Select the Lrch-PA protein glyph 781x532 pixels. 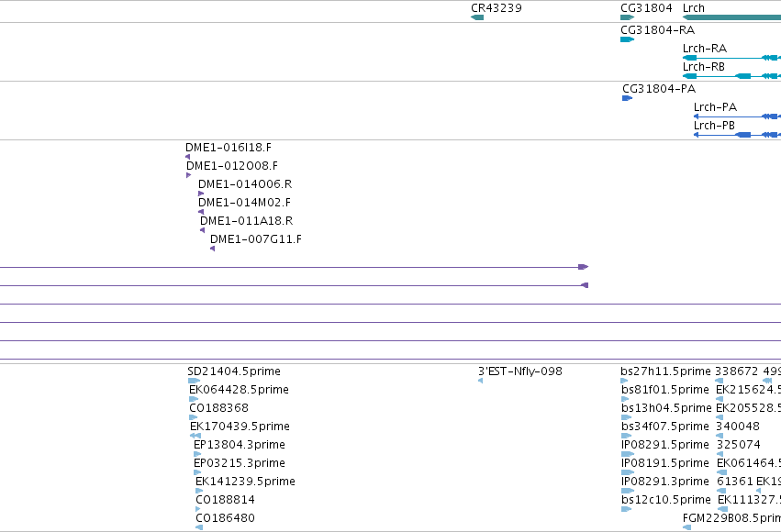click(x=737, y=116)
